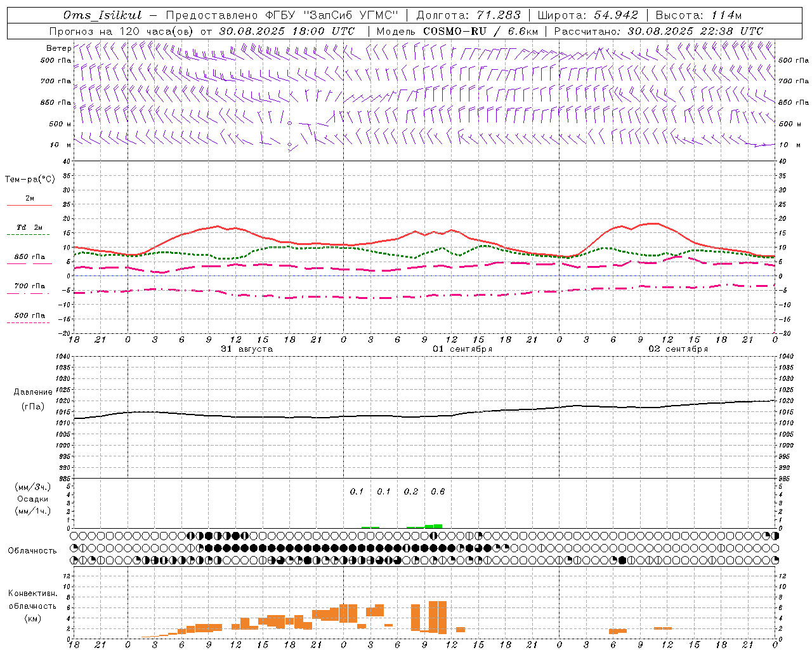The image size is (812, 650).
Task: Select the Широта: 54.942 value
Action: (587, 15)
